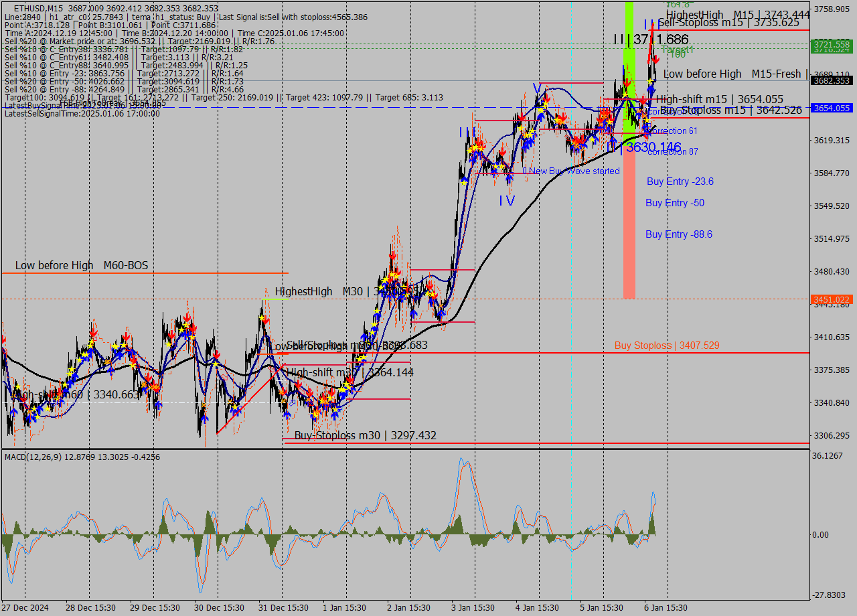Click the 'Sell %10 @ Entry -23' line
This screenshot has width=857, height=616.
click(x=124, y=73)
